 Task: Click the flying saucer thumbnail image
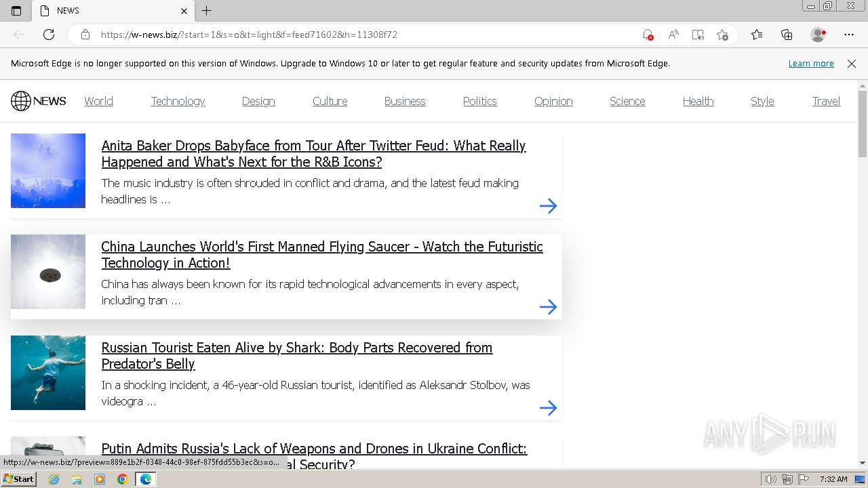point(48,272)
